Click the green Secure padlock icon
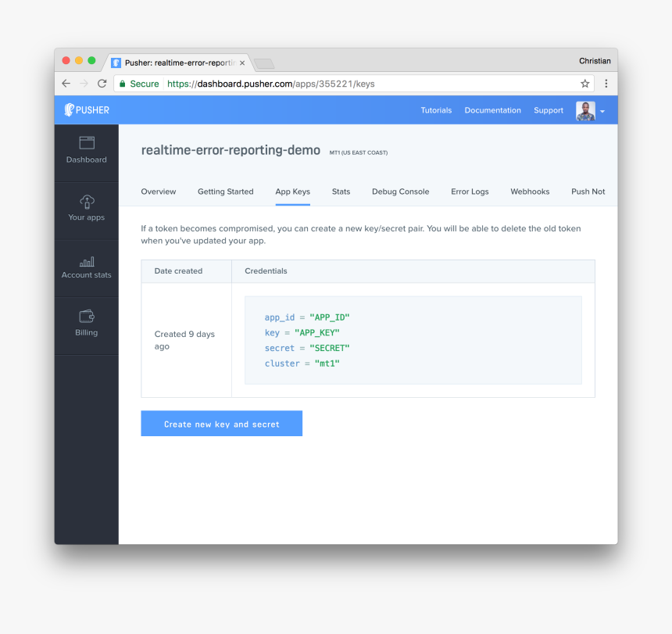 tap(122, 84)
